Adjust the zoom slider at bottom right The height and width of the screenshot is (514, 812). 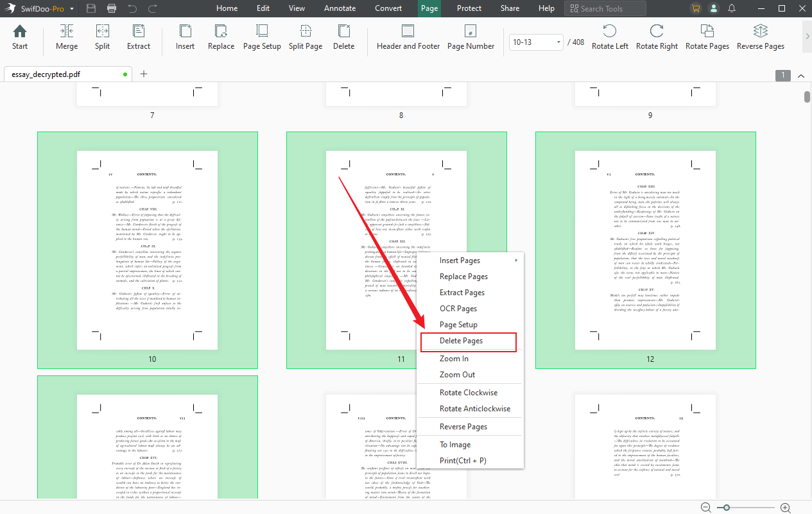pyautogui.click(x=725, y=507)
